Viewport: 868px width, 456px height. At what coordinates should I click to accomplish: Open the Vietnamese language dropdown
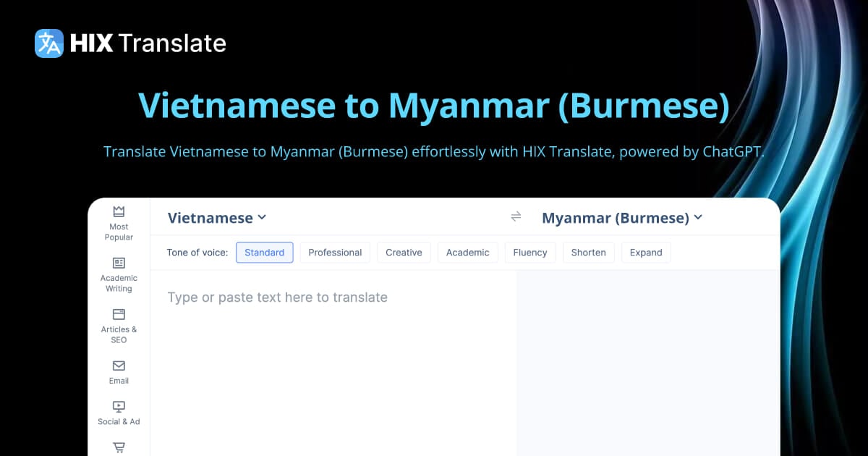215,217
